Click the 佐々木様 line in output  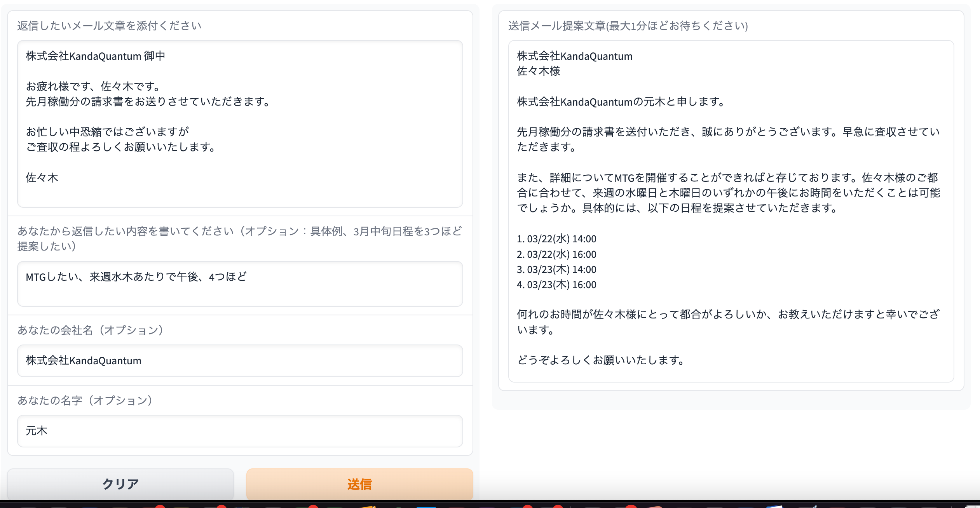539,71
